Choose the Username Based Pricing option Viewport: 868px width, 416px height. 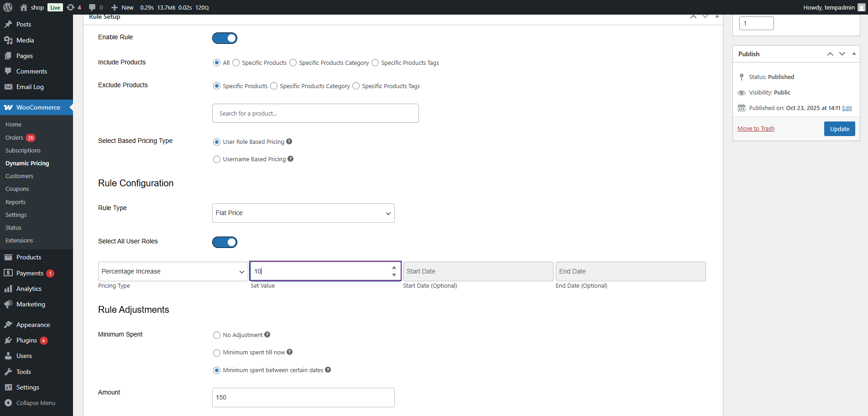[217, 159]
